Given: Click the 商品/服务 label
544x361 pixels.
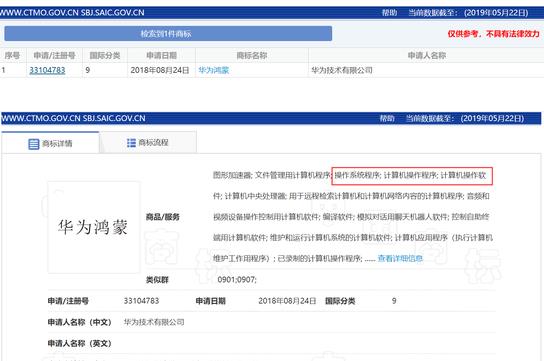Looking at the screenshot, I should tap(163, 217).
